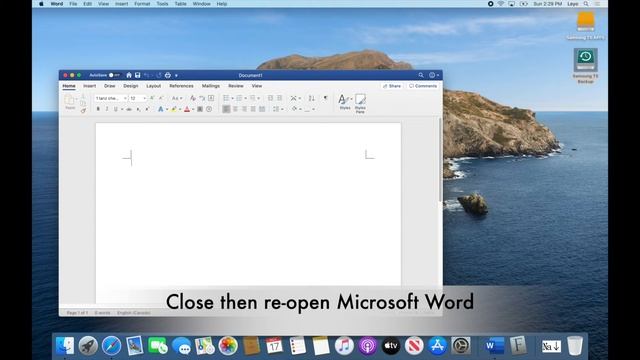Image resolution: width=640 pixels, height=360 pixels.
Task: Switch to the Design ribbon tab
Action: coord(131,86)
